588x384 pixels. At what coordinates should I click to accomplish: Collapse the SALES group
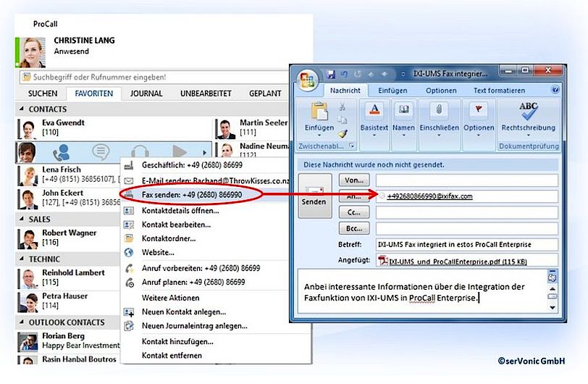(x=22, y=219)
